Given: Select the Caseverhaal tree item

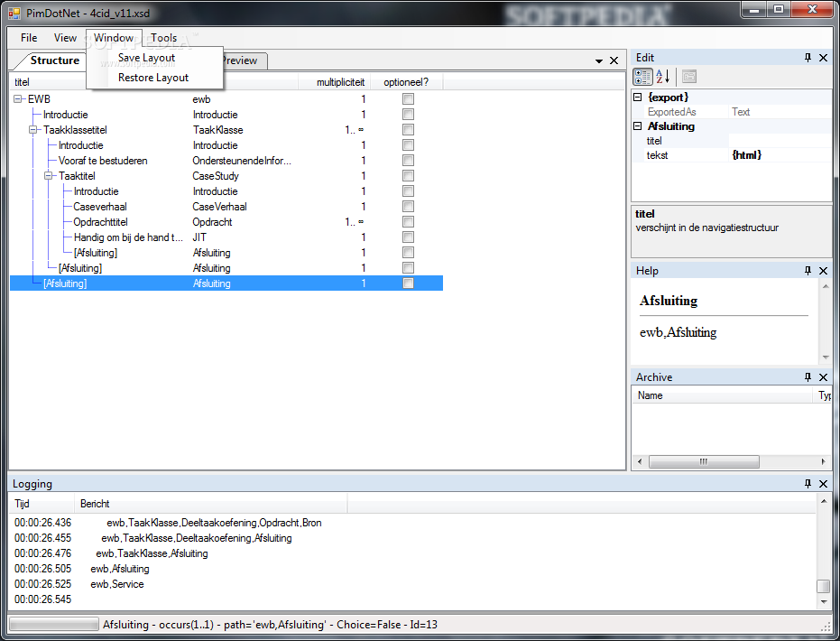Looking at the screenshot, I should [100, 207].
